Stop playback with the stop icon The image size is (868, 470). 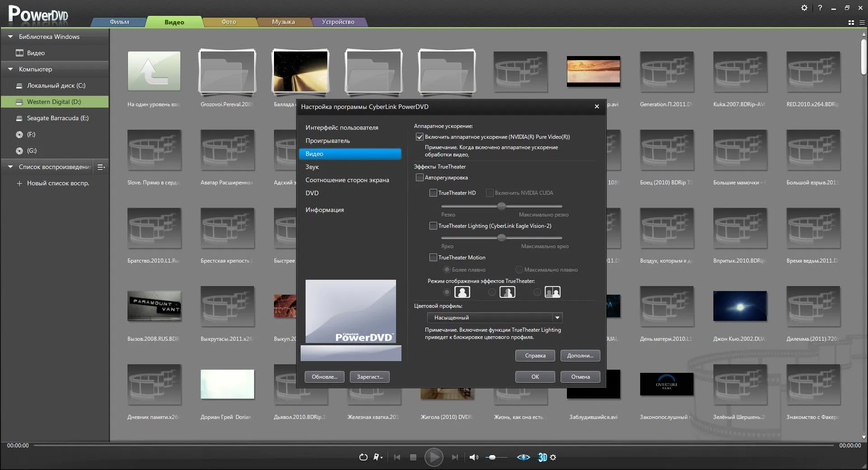413,457
